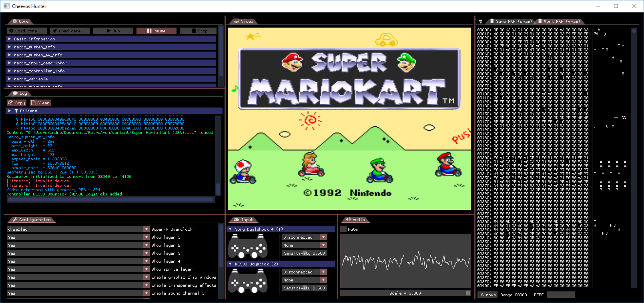
Task: Click hex row address 00000
Action: 484,30
